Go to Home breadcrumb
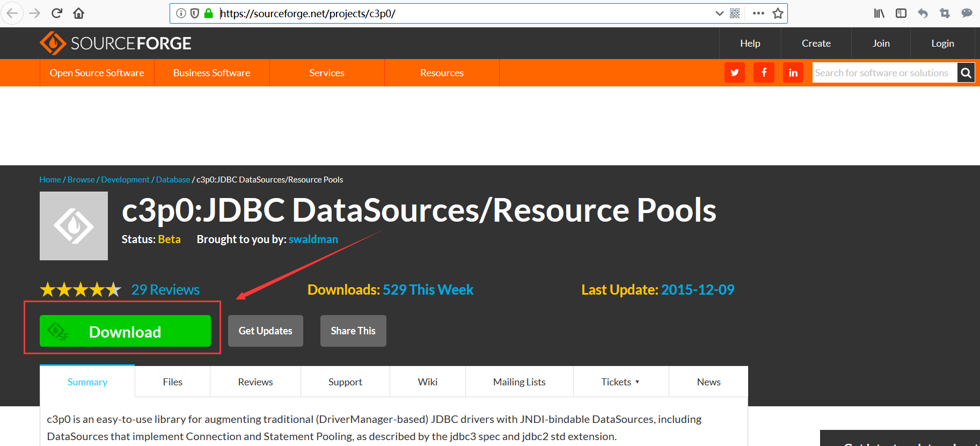 [x=50, y=180]
